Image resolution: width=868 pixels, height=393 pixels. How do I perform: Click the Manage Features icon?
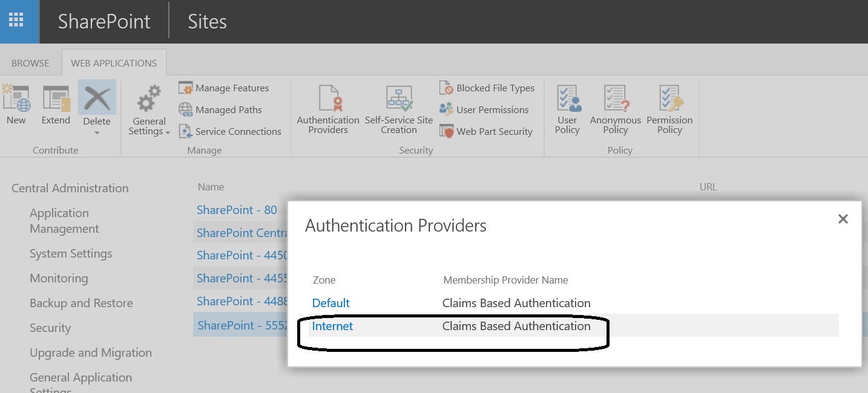[185, 88]
